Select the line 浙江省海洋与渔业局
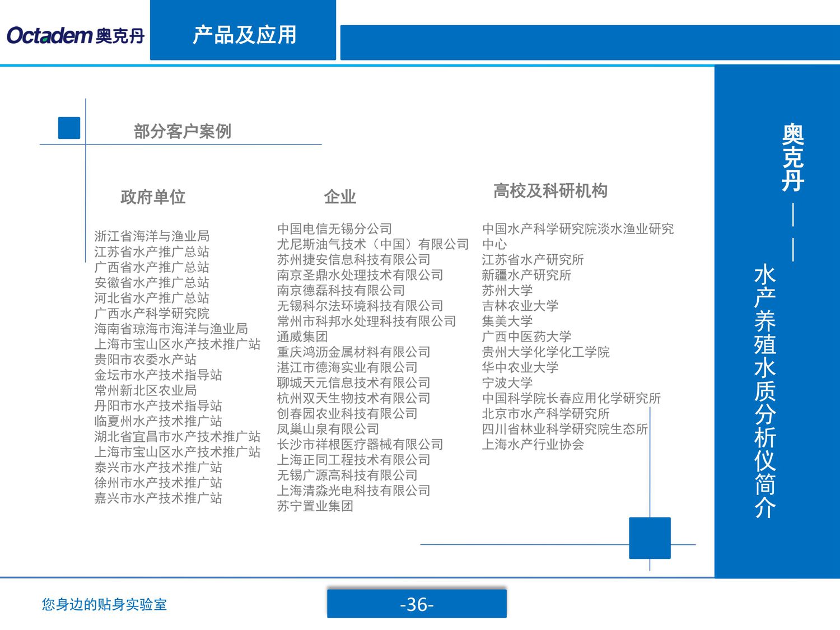 tap(152, 236)
